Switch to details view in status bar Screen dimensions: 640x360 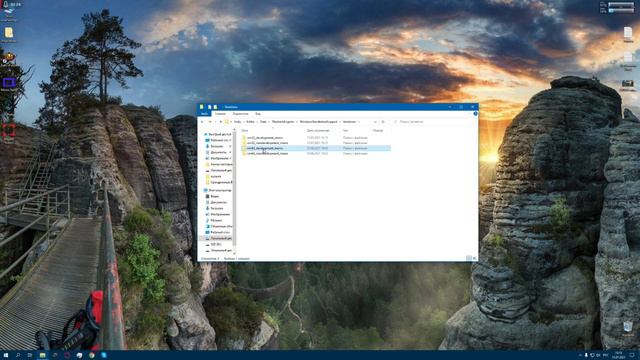[469, 258]
